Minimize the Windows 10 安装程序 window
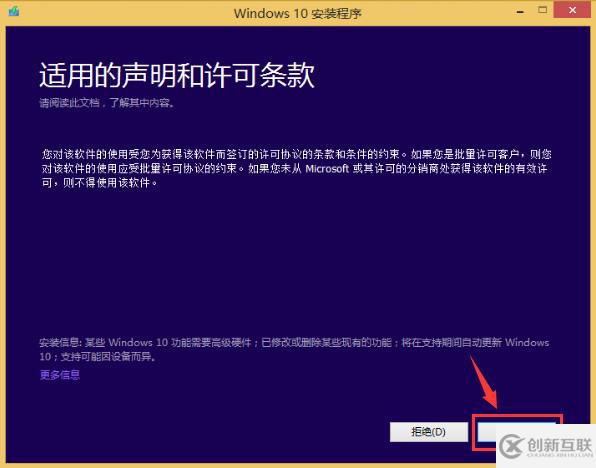Image resolution: width=596 pixels, height=468 pixels. click(x=520, y=12)
